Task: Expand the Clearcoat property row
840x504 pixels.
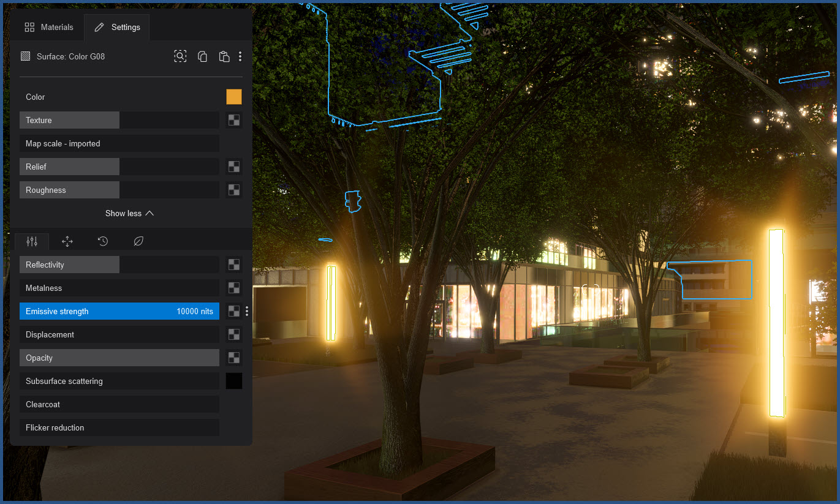Action: pos(119,404)
